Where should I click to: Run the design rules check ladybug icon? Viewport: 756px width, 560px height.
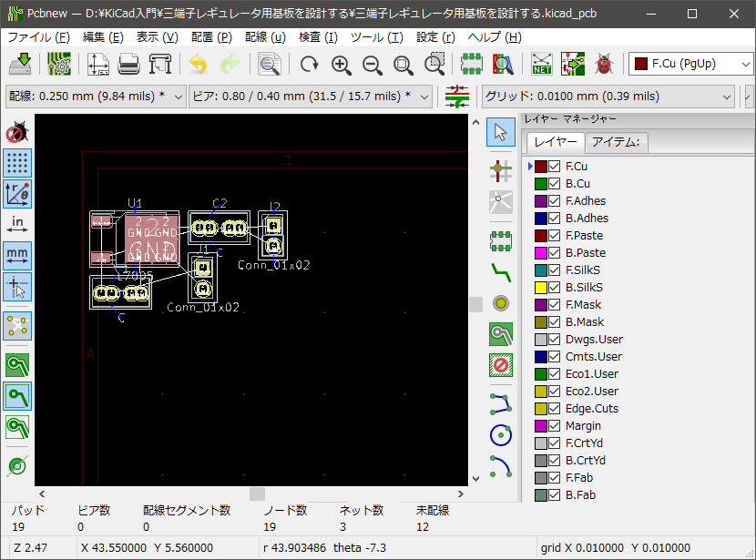click(603, 65)
